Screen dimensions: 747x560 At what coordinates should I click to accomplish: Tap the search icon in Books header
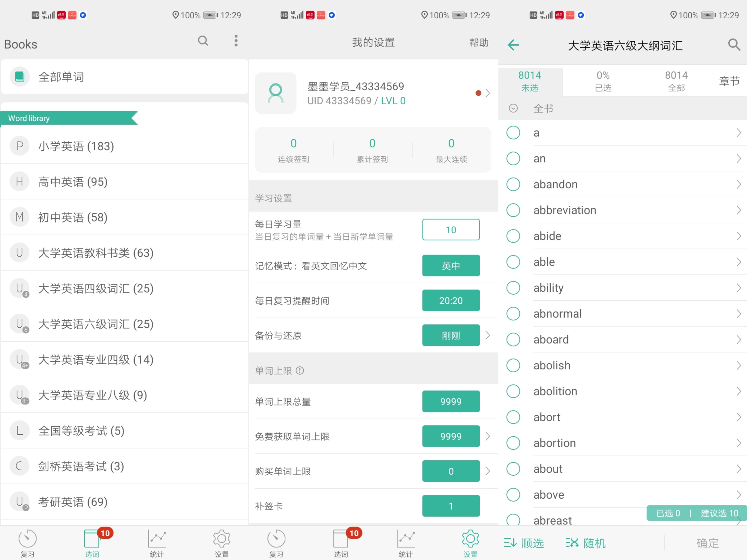point(203,41)
